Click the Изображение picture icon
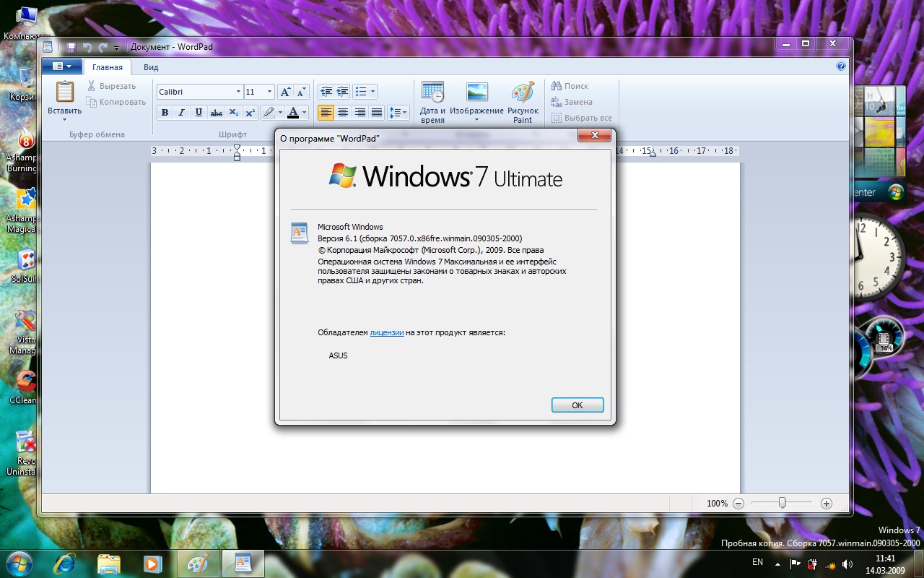The height and width of the screenshot is (578, 924). 476,92
